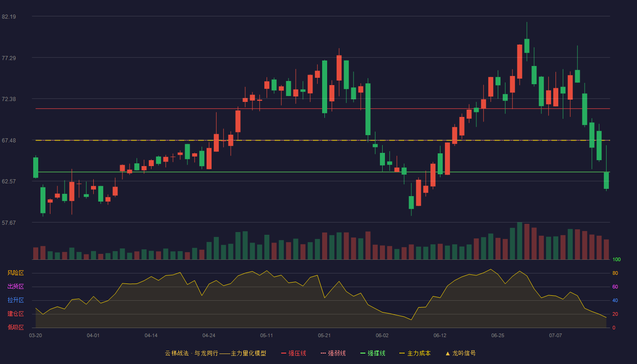Click the 67.48 price axis label
The image size is (637, 364).
click(9, 140)
